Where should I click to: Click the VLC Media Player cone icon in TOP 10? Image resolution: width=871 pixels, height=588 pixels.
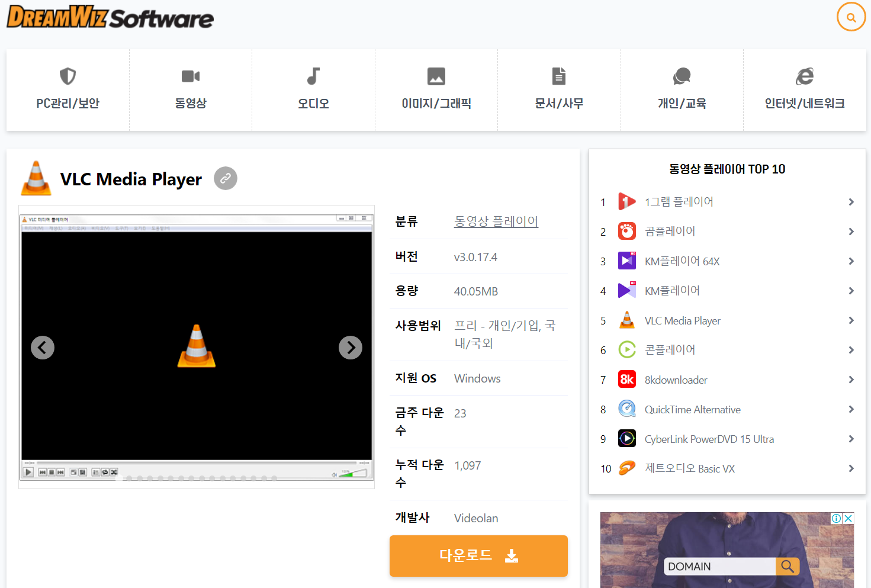click(626, 320)
